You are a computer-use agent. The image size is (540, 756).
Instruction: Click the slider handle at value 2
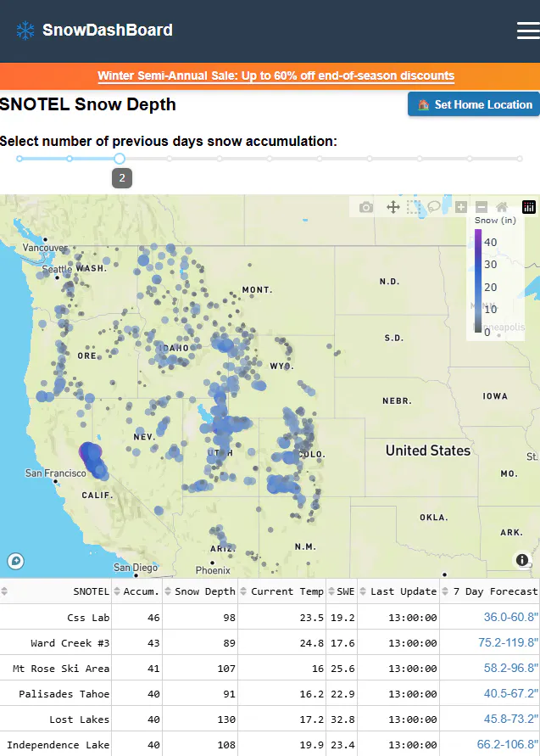tap(120, 159)
